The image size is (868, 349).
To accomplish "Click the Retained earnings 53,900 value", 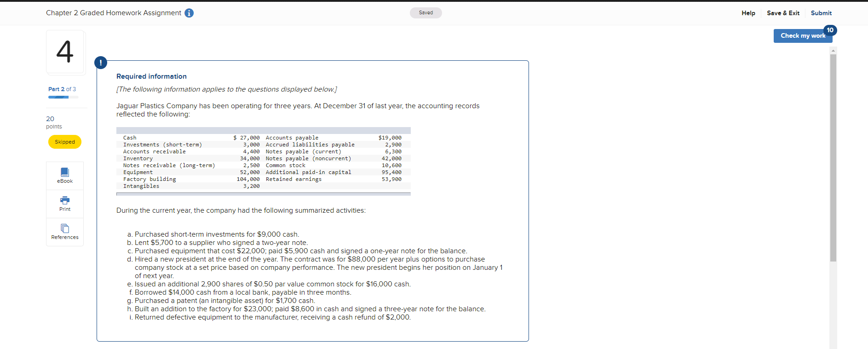I will [391, 179].
